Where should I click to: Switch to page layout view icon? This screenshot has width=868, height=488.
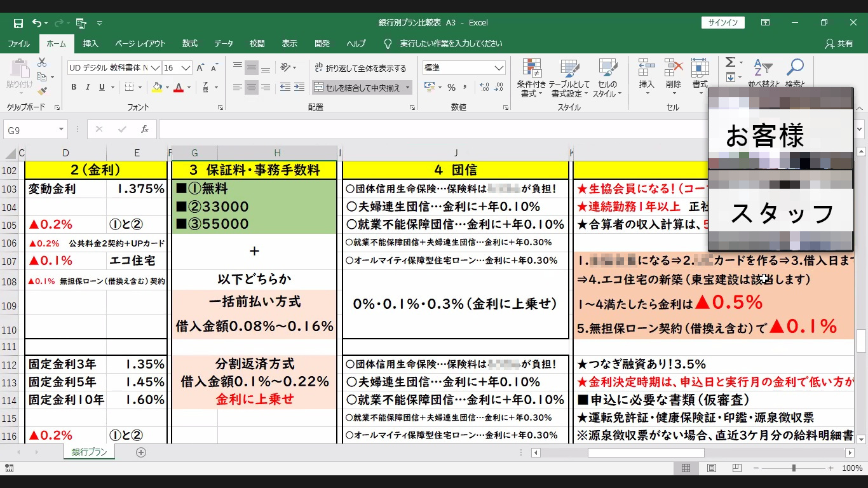click(712, 468)
